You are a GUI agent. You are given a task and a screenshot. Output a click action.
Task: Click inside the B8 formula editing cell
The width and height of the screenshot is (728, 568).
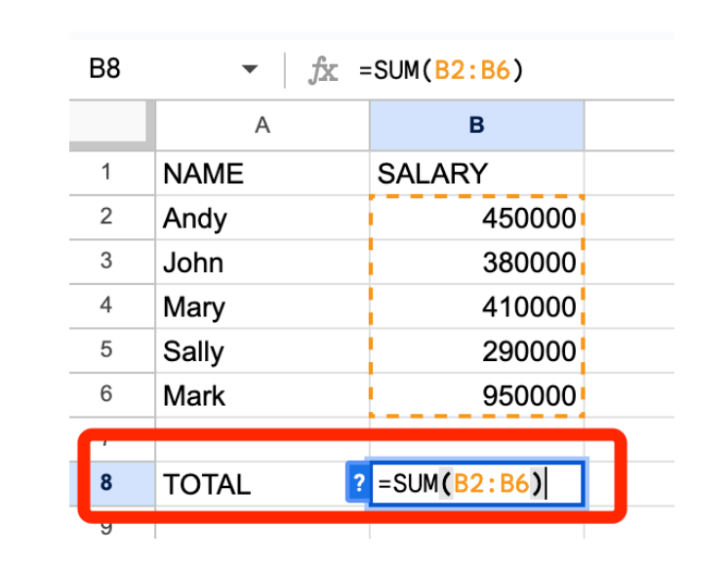475,484
